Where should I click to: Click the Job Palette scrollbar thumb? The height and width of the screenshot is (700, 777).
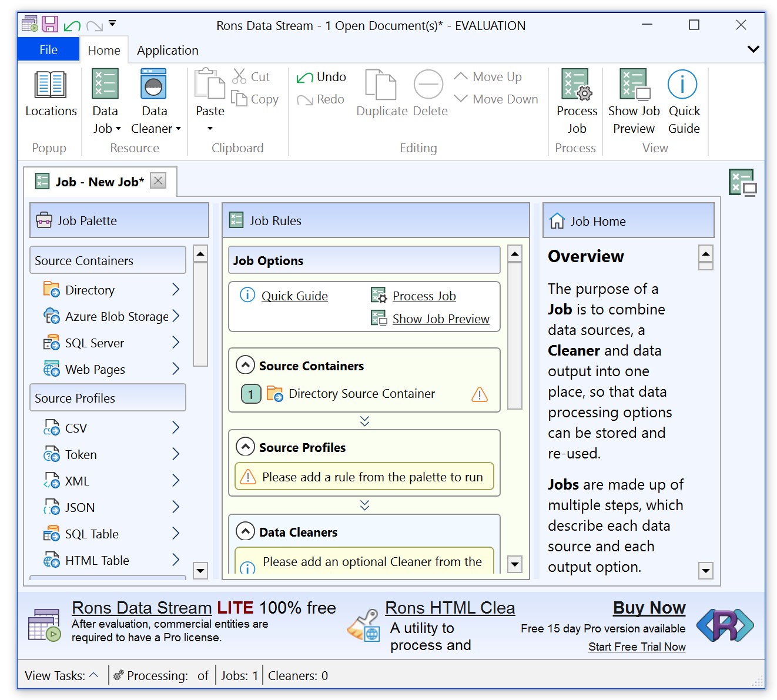200,314
